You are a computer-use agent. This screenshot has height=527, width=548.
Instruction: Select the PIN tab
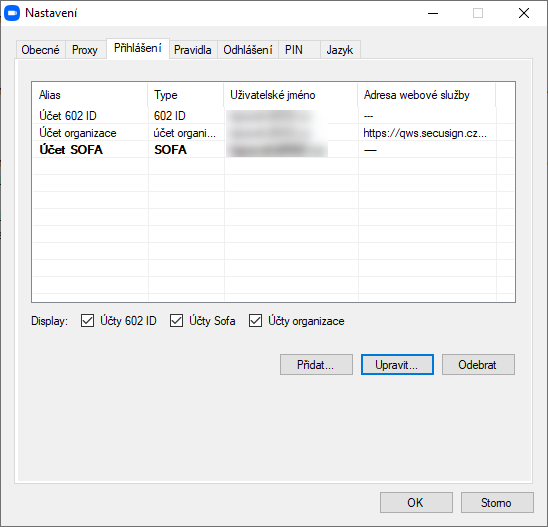tap(294, 50)
